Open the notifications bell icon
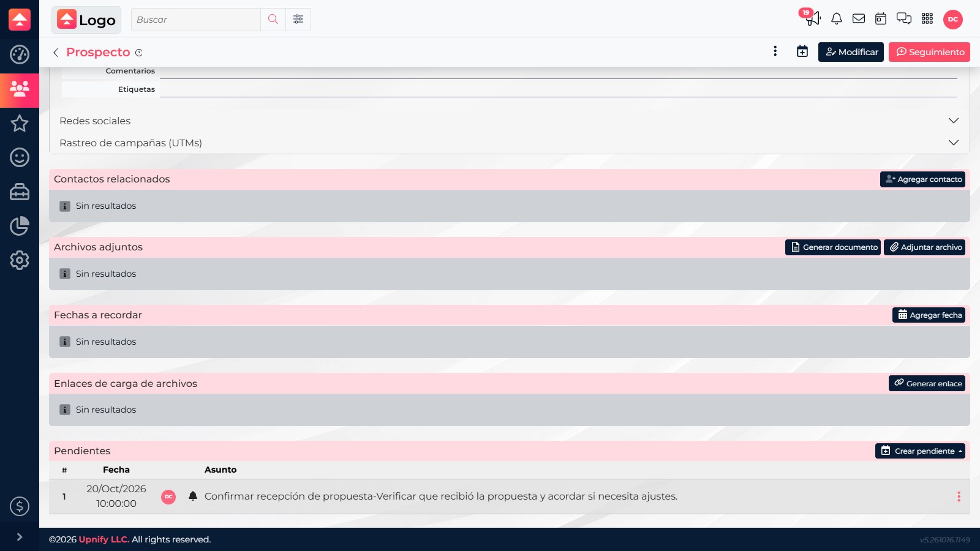This screenshot has height=551, width=980. (x=837, y=19)
